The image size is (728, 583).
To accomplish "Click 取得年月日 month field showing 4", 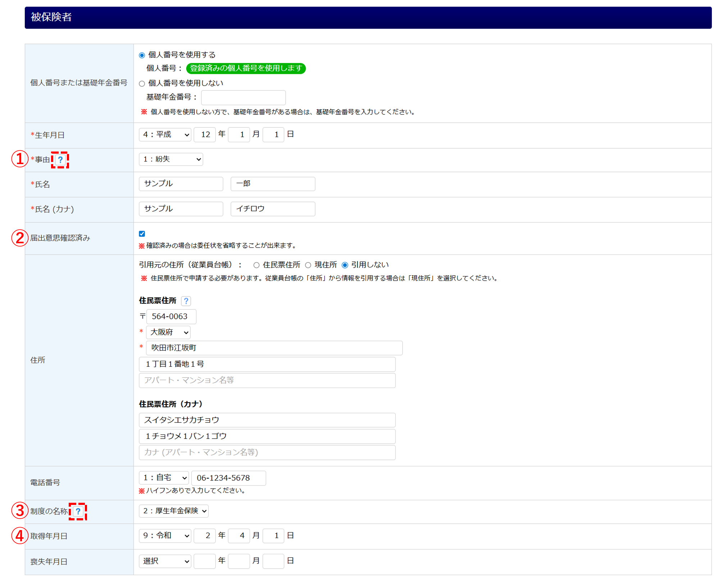I will click(x=239, y=536).
